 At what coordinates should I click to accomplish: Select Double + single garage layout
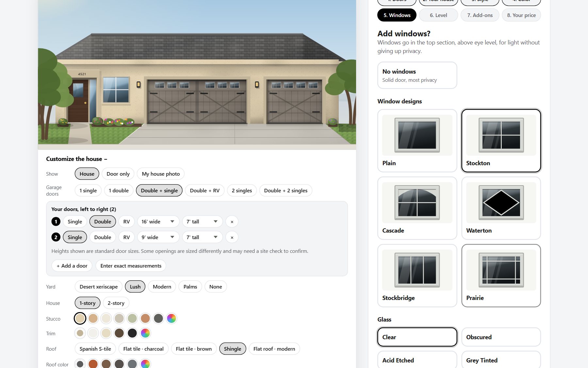tap(159, 191)
